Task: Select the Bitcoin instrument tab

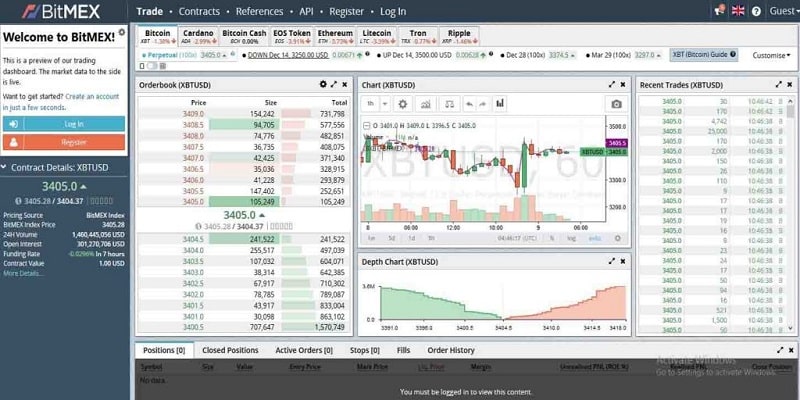Action: click(158, 36)
